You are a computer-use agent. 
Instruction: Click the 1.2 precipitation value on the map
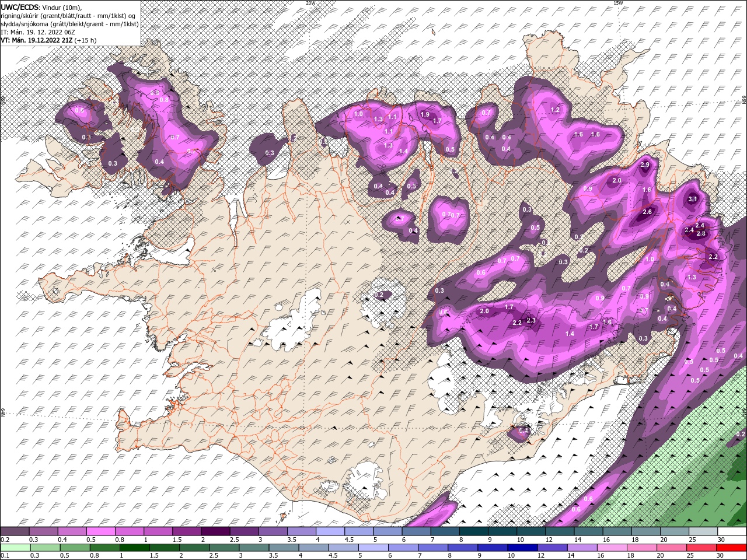(x=555, y=110)
